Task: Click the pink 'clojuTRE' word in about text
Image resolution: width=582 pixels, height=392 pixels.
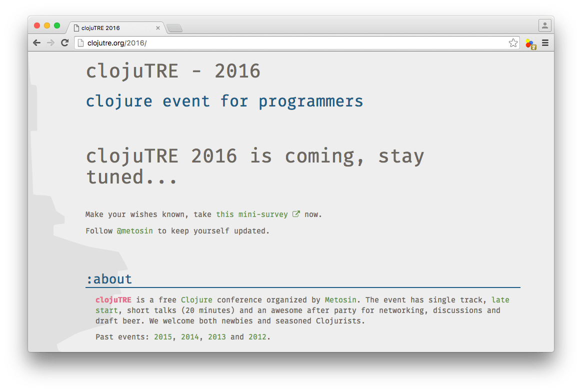Action: pos(113,300)
